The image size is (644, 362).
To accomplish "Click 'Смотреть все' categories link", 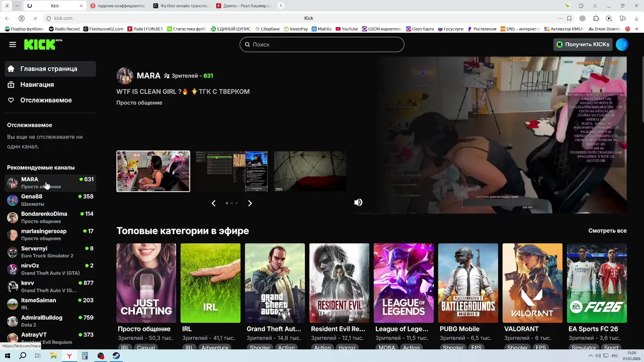I will (x=607, y=231).
